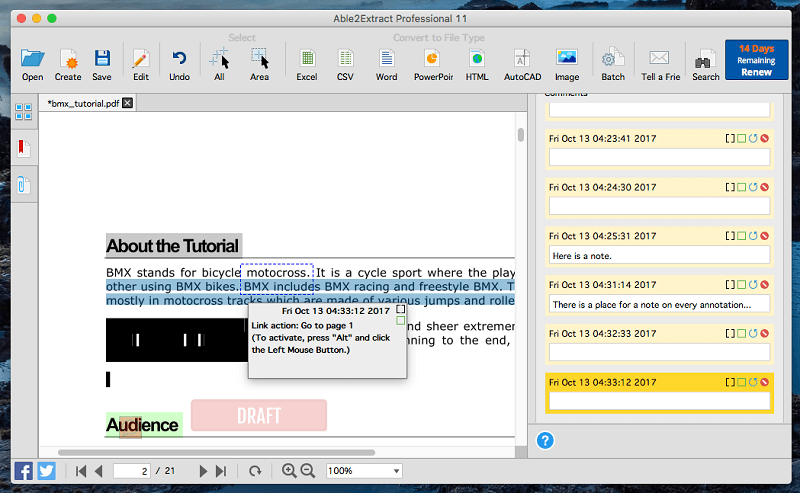
Task: Click the Create PDF toolbar icon
Action: (x=68, y=65)
